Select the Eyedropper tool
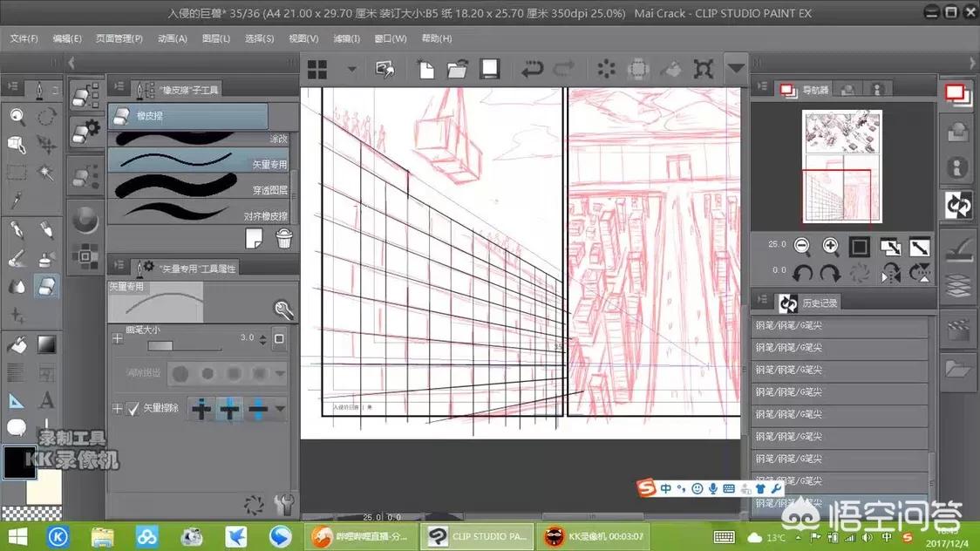The width and height of the screenshot is (980, 551). coord(17,200)
